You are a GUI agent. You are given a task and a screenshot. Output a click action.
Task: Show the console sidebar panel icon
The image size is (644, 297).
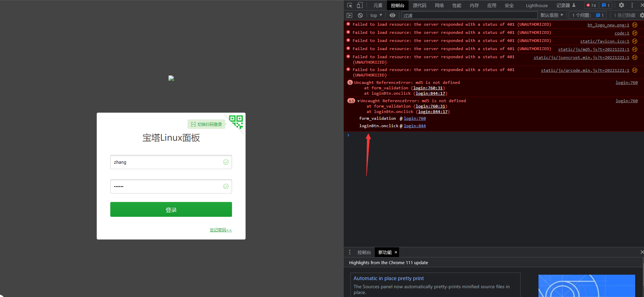tap(349, 15)
